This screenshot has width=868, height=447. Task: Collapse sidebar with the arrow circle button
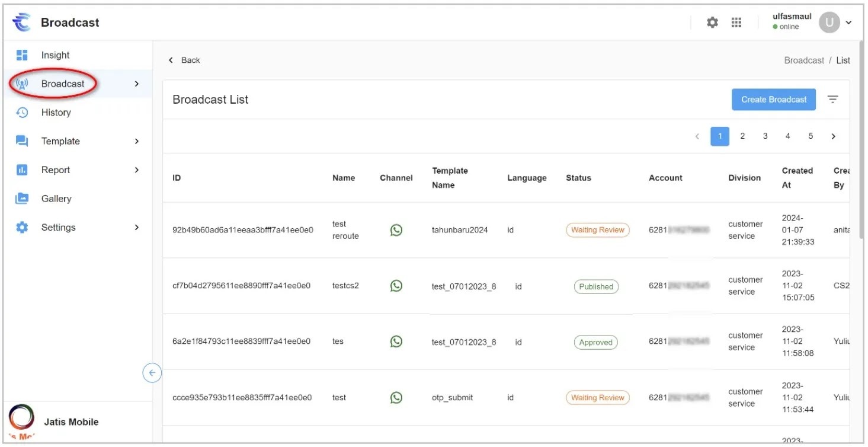(152, 373)
